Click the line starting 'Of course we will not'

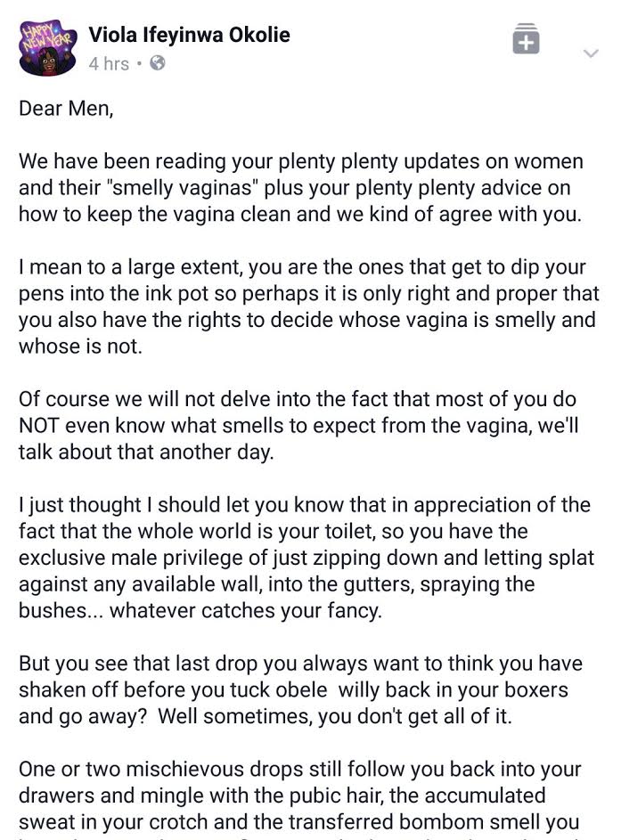click(x=298, y=399)
